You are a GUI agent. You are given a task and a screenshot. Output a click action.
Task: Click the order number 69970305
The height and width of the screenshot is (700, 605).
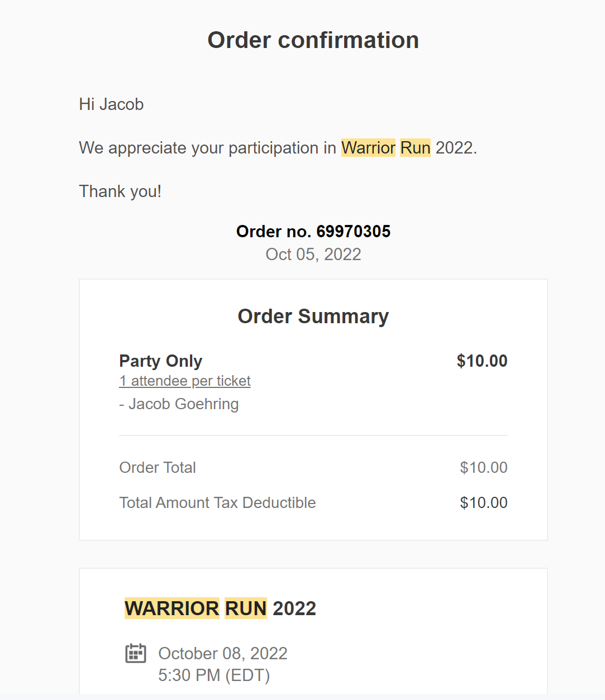point(353,232)
